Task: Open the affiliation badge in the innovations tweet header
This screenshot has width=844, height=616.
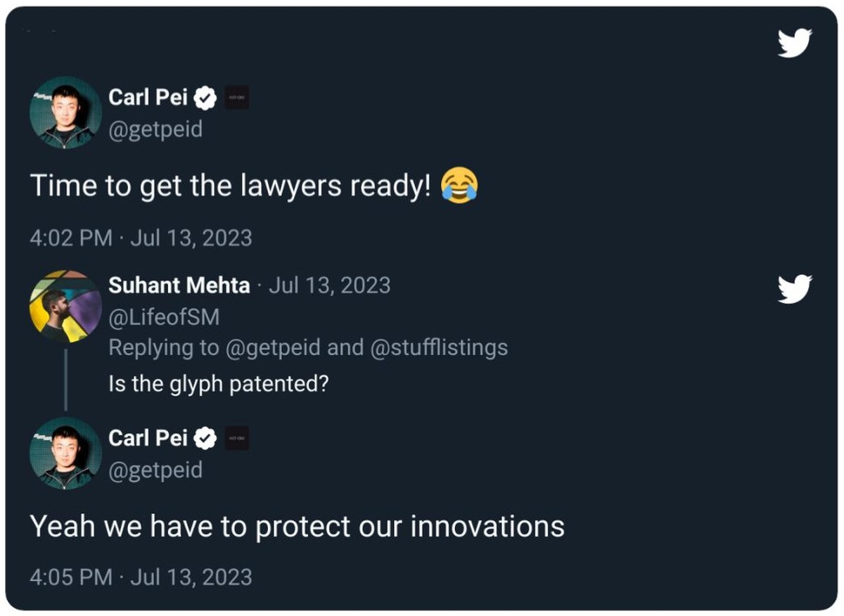Action: (x=236, y=438)
